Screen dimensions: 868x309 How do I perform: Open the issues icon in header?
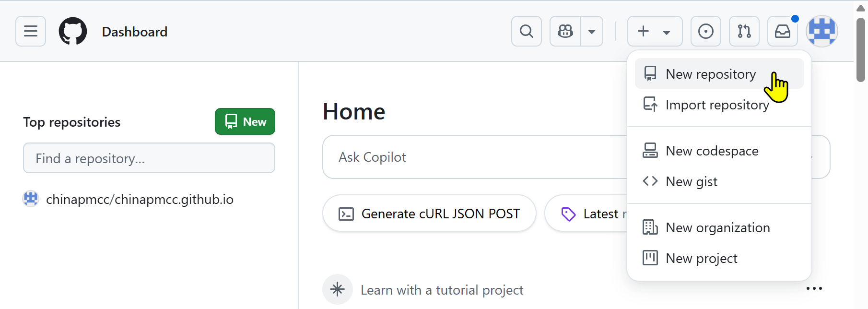pos(706,31)
